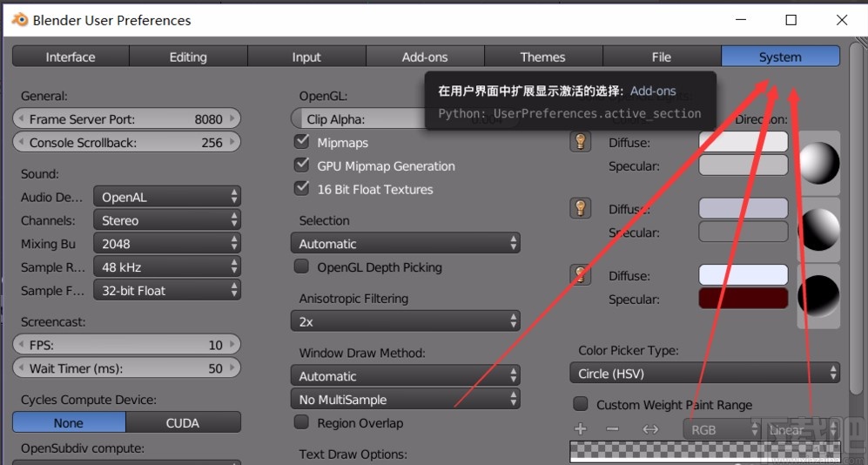The width and height of the screenshot is (868, 465).
Task: Click the Console Scrollback value field
Action: click(127, 142)
